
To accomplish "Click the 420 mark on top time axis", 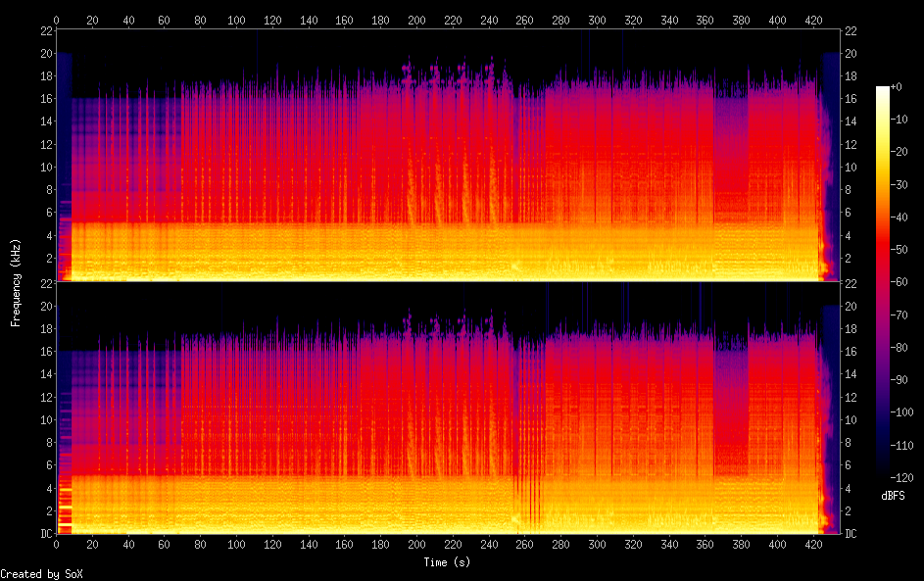I will click(x=813, y=20).
